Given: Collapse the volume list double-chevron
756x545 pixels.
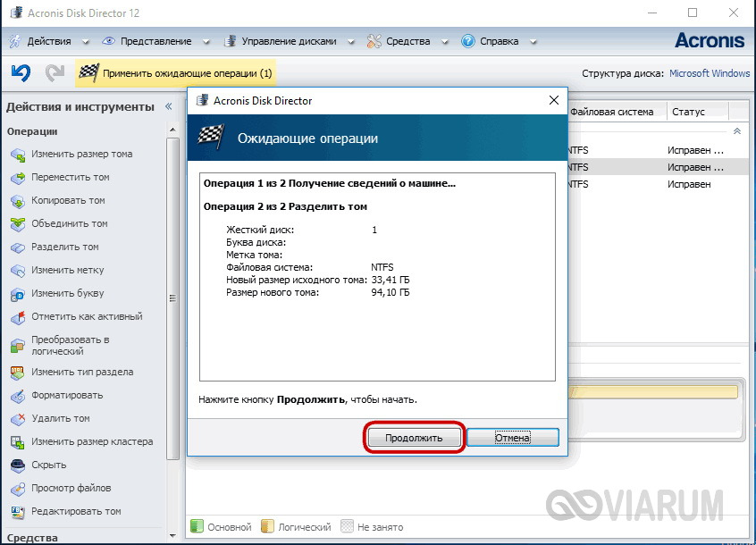Looking at the screenshot, I should (x=736, y=131).
